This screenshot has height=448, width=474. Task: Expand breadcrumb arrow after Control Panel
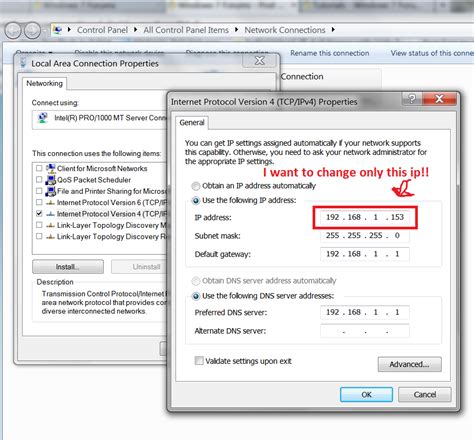(135, 30)
